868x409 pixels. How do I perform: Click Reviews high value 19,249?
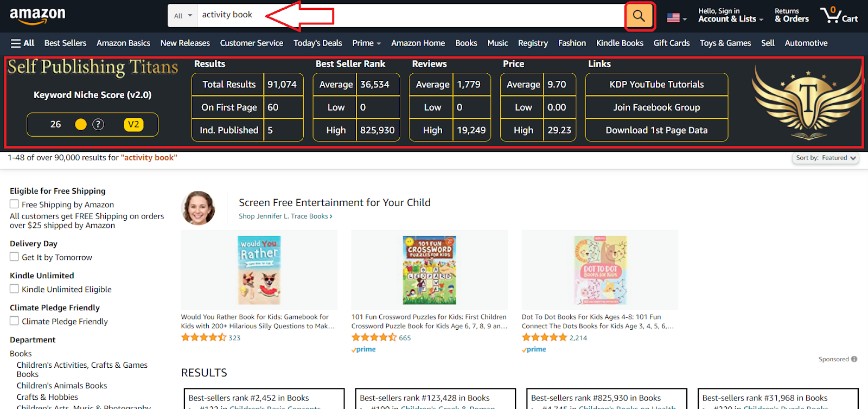[x=471, y=130]
